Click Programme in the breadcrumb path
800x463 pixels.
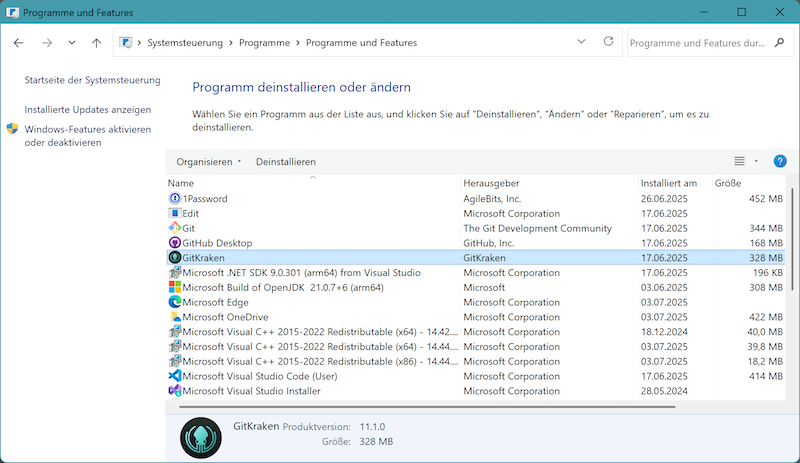[x=264, y=43]
